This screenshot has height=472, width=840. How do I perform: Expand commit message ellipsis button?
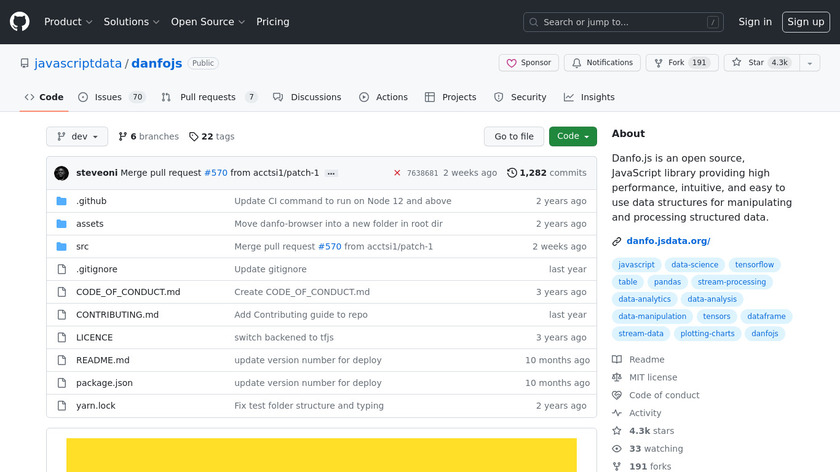coord(331,173)
